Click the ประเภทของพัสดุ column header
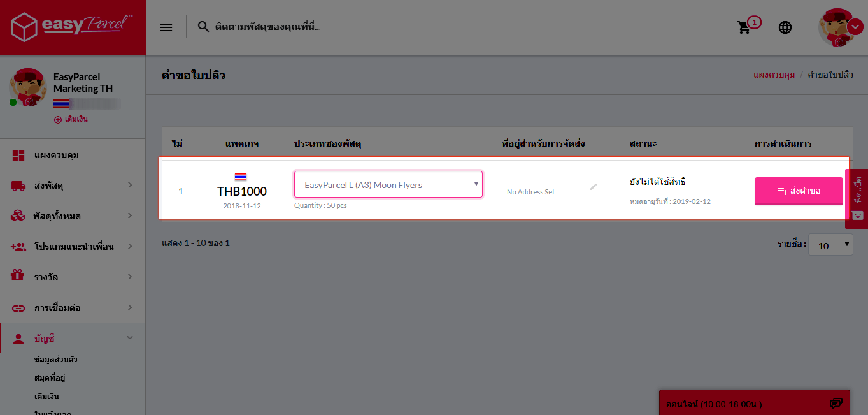 tap(327, 143)
